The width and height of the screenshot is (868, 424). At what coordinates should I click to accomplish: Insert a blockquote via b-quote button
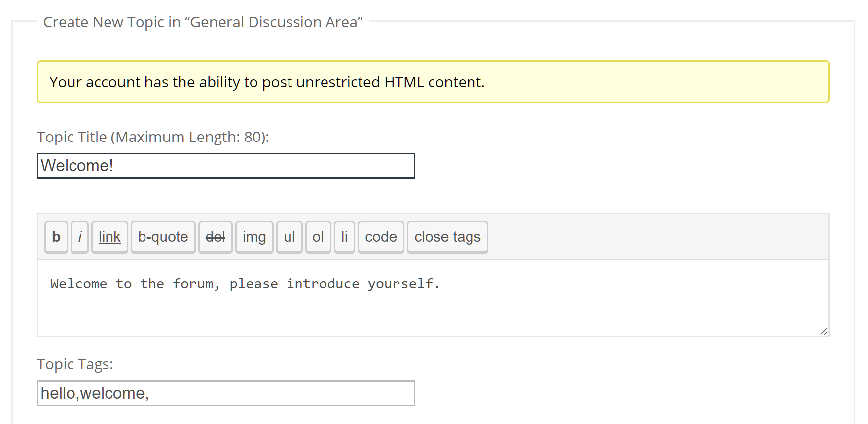[163, 237]
